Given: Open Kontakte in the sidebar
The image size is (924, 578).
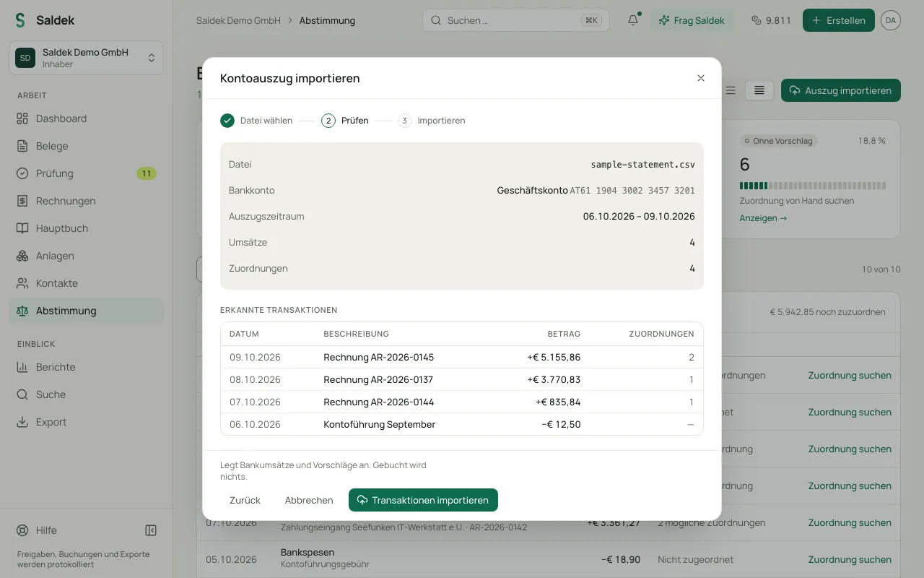Looking at the screenshot, I should 87,283.
